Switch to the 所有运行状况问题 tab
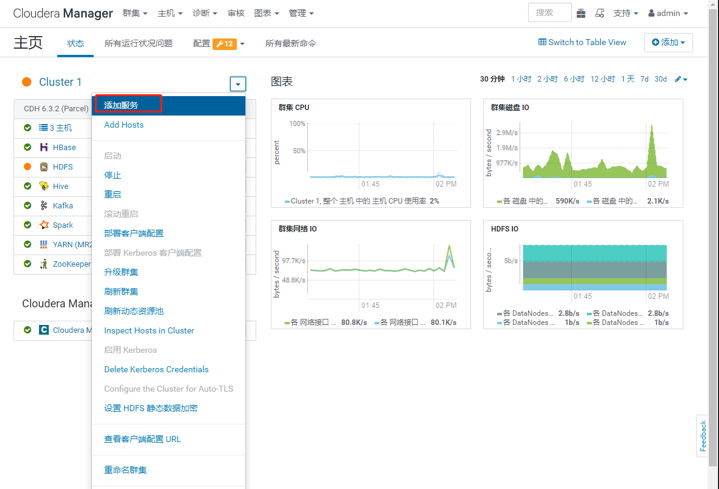 [138, 44]
